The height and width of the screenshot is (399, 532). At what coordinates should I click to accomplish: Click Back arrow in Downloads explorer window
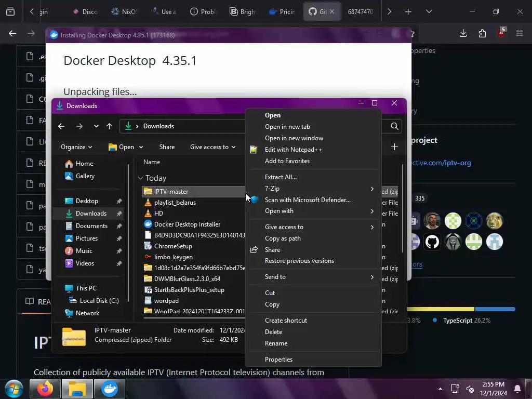61,126
